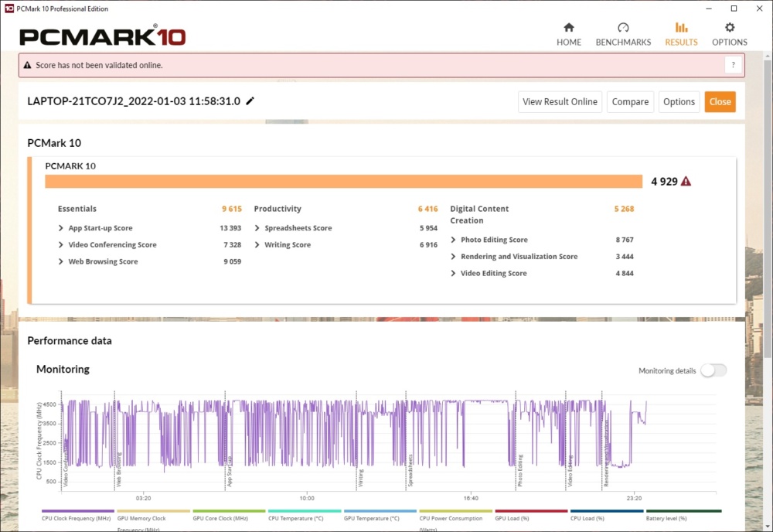773x532 pixels.
Task: Click red warning triangle beside 4 929 score
Action: click(686, 182)
